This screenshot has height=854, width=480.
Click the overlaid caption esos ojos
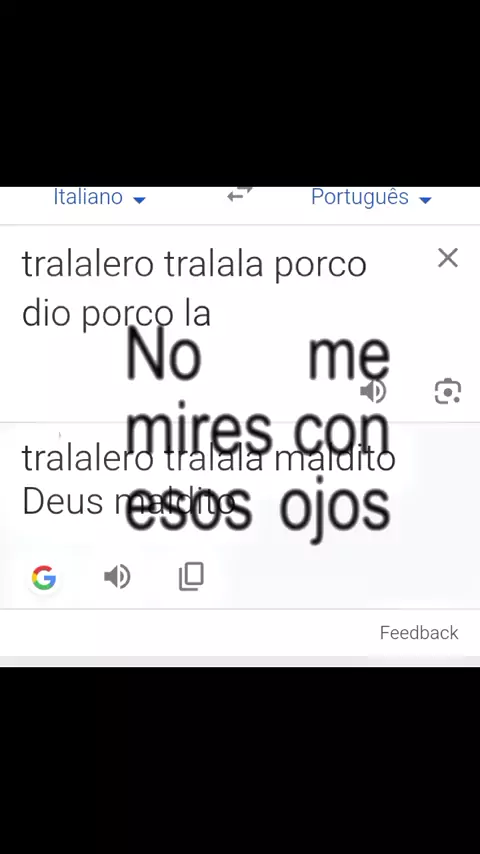(258, 510)
